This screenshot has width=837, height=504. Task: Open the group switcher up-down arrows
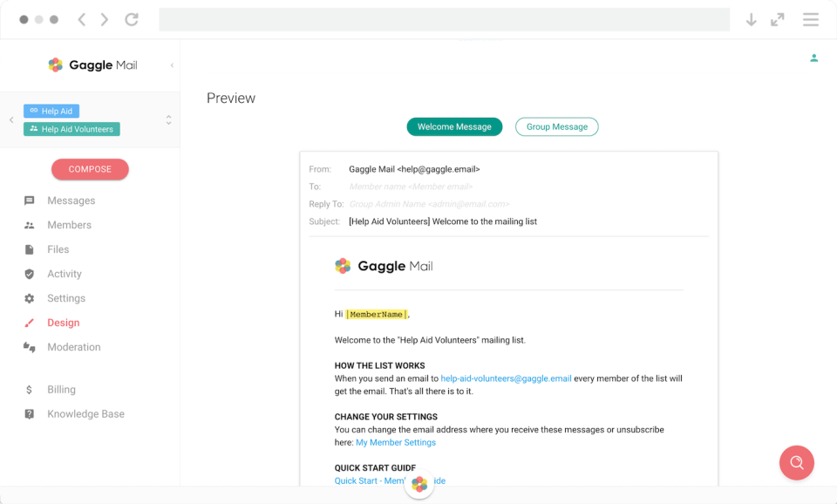click(x=168, y=119)
